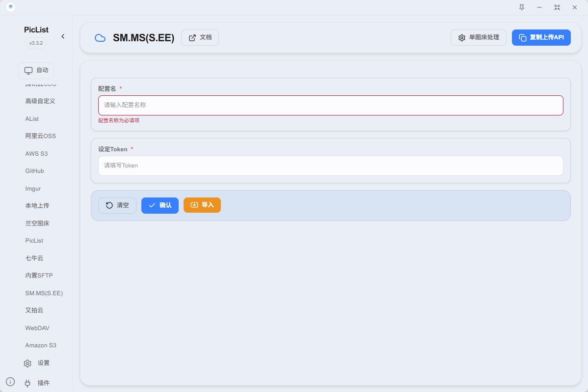
Task: Open the 文档 documentation link
Action: [x=200, y=37]
